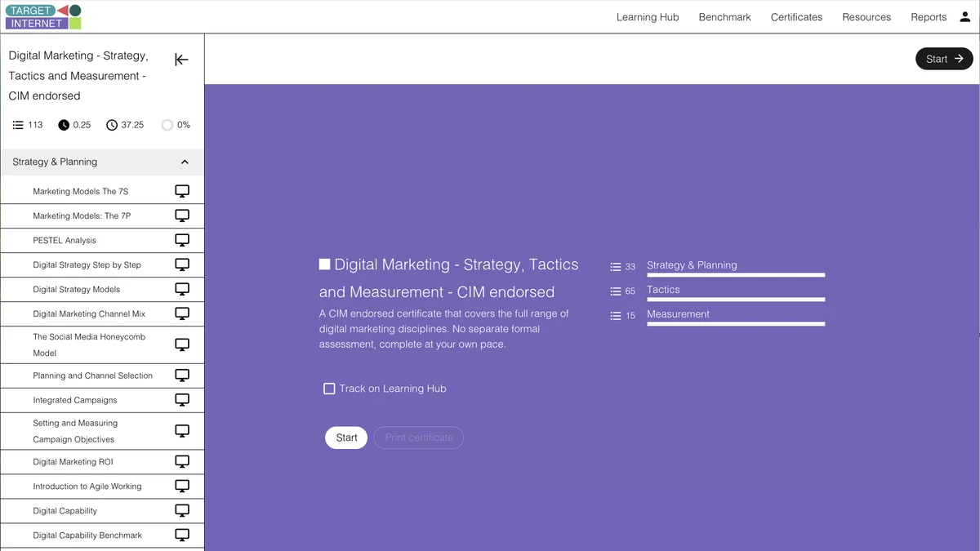Click the 0% completion progress ring

pyautogui.click(x=167, y=125)
